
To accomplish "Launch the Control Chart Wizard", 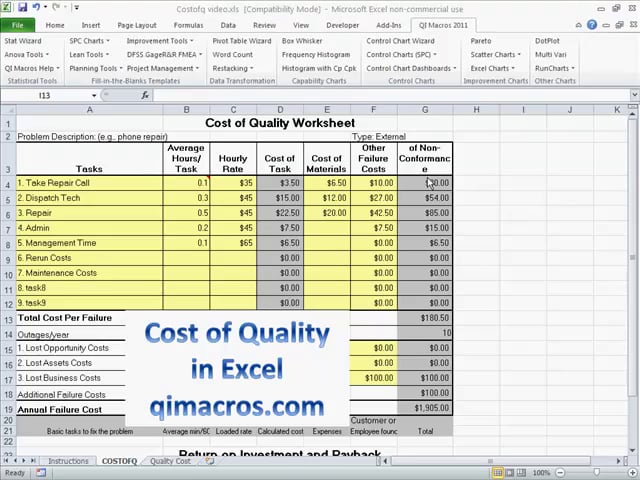I will coord(400,41).
